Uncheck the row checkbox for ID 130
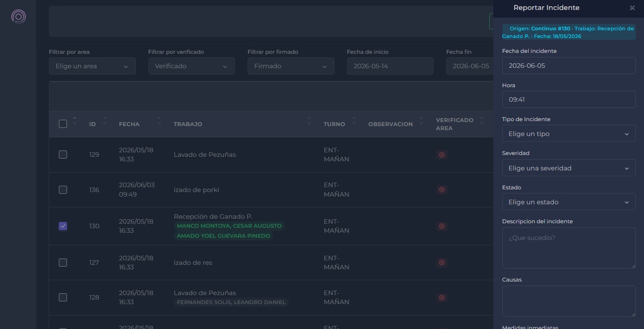Image resolution: width=644 pixels, height=329 pixels. click(63, 226)
